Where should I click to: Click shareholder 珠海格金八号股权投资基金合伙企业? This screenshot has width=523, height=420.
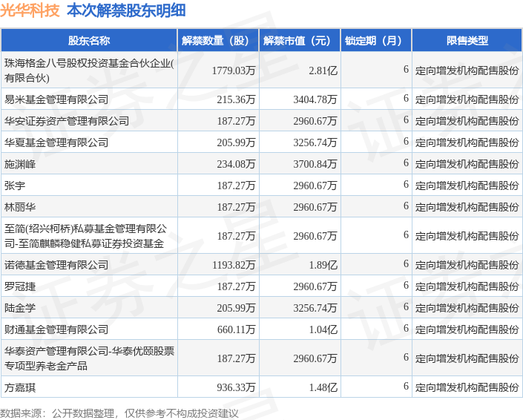point(89,70)
